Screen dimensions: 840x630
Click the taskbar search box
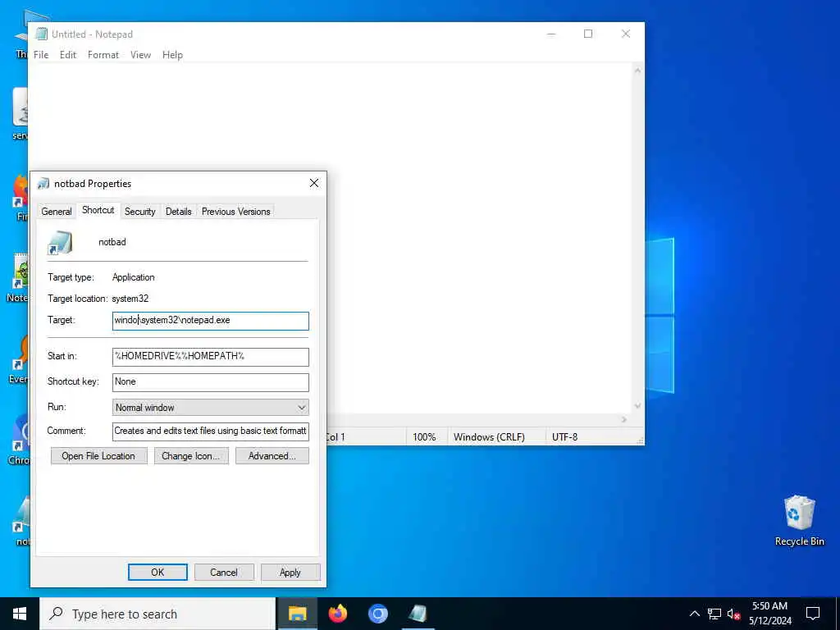158,614
